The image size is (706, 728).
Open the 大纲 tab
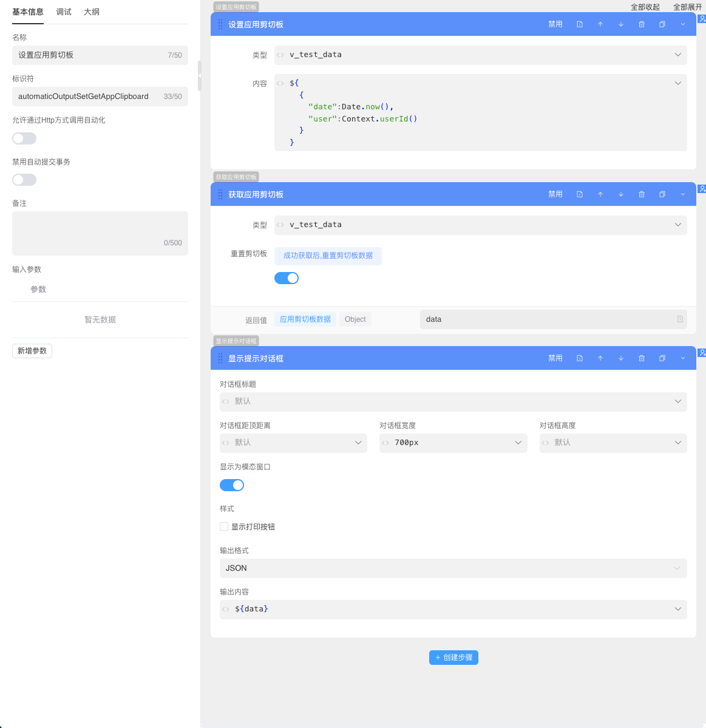[x=92, y=12]
